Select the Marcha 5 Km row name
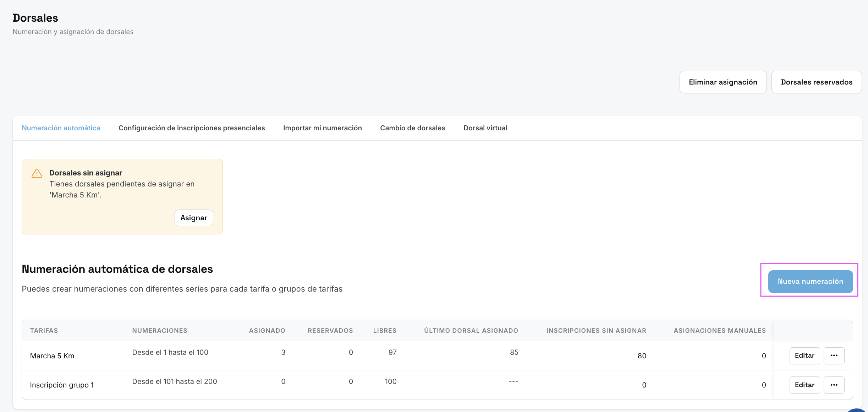Screen dimensions: 868x412 click(x=52, y=356)
